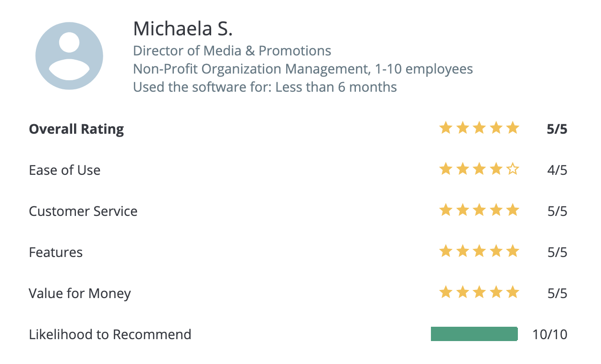Image resolution: width=601 pixels, height=364 pixels.
Task: Click the first star of Customer Service
Action: tap(446, 210)
